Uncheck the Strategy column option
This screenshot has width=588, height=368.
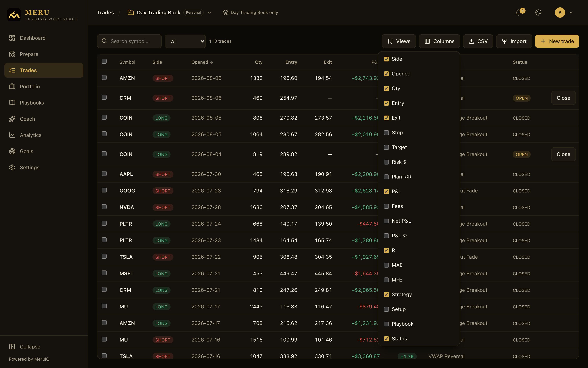[x=386, y=295]
